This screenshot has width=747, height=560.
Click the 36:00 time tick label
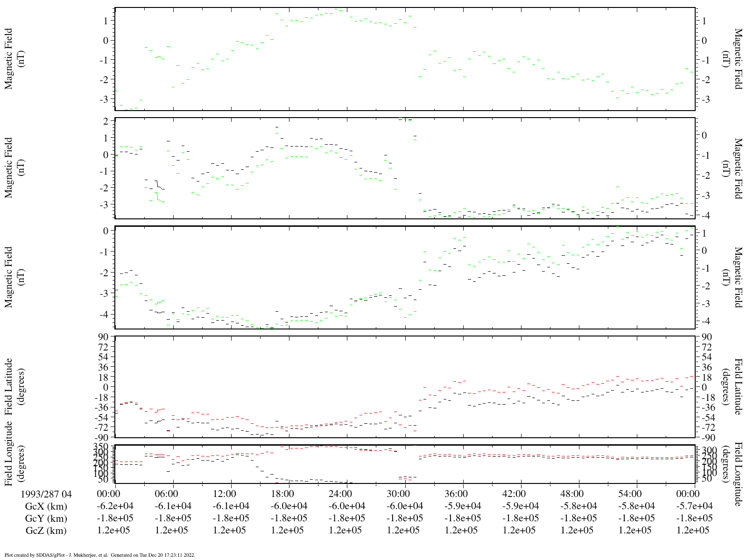456,494
